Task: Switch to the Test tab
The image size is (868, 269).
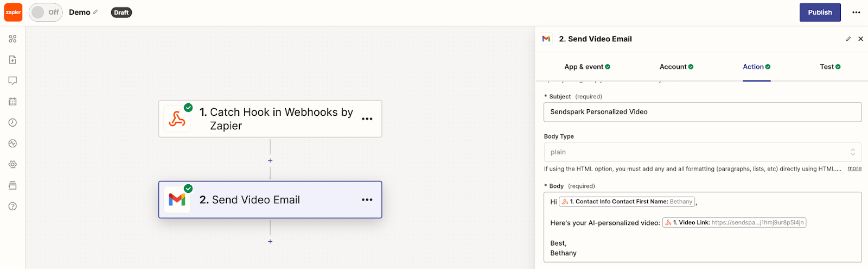Action: pos(830,67)
